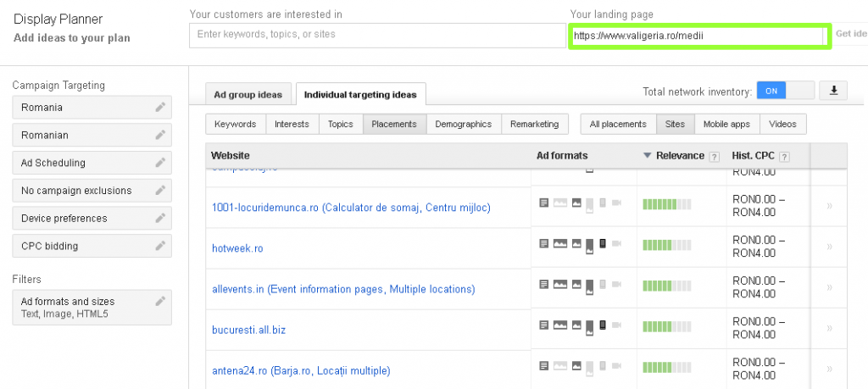Click relevance bar for bucuresti.all.biz
This screenshot has height=389, width=868.
(667, 326)
